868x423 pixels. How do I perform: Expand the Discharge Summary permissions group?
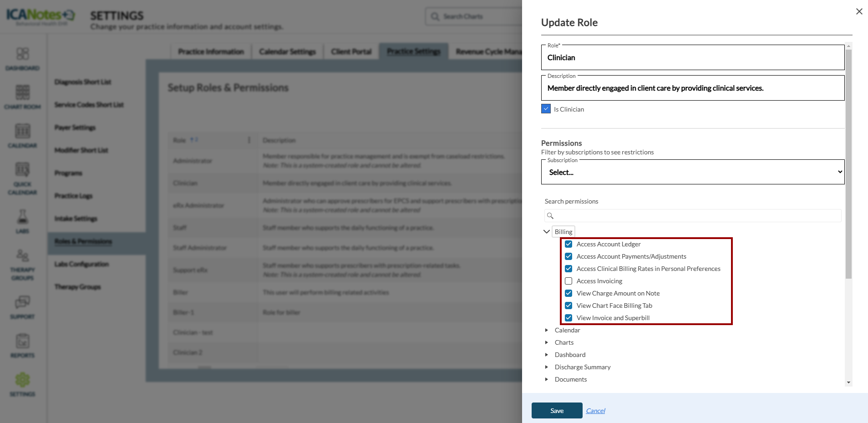point(547,367)
